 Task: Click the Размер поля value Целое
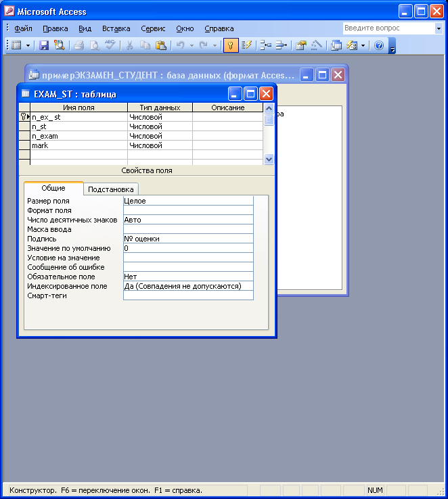pos(188,201)
